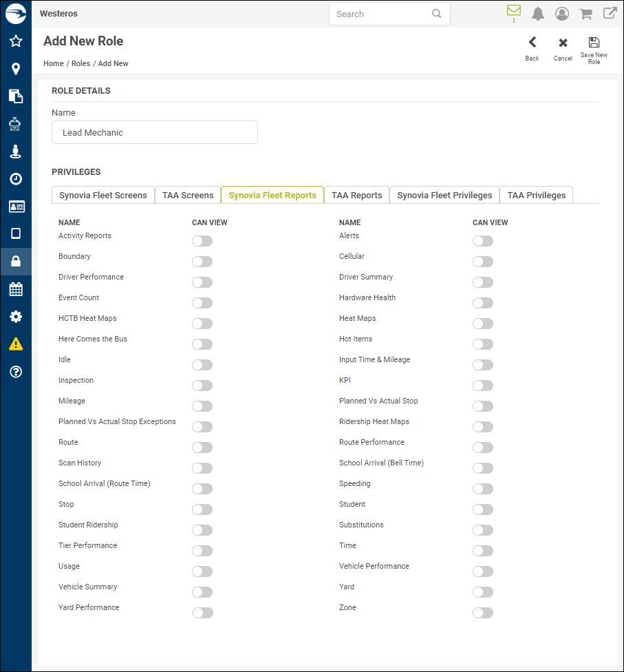
Task: Toggle Usage report Can View switch
Action: (202, 571)
